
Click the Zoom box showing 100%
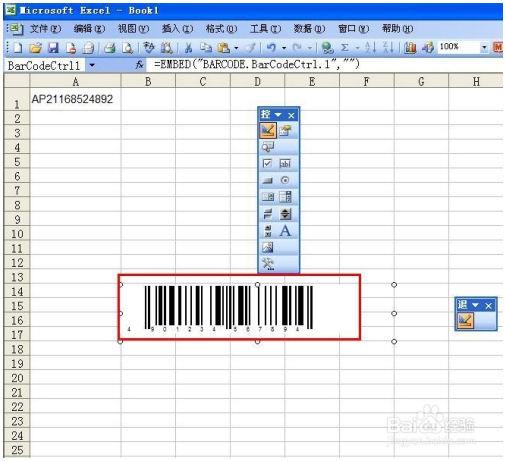pos(459,47)
